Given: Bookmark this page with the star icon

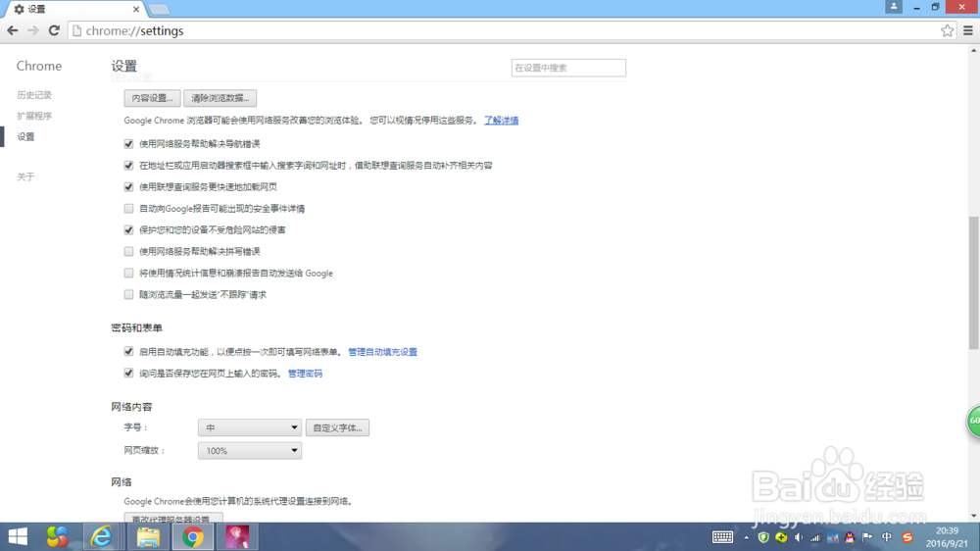Looking at the screenshot, I should [x=947, y=30].
